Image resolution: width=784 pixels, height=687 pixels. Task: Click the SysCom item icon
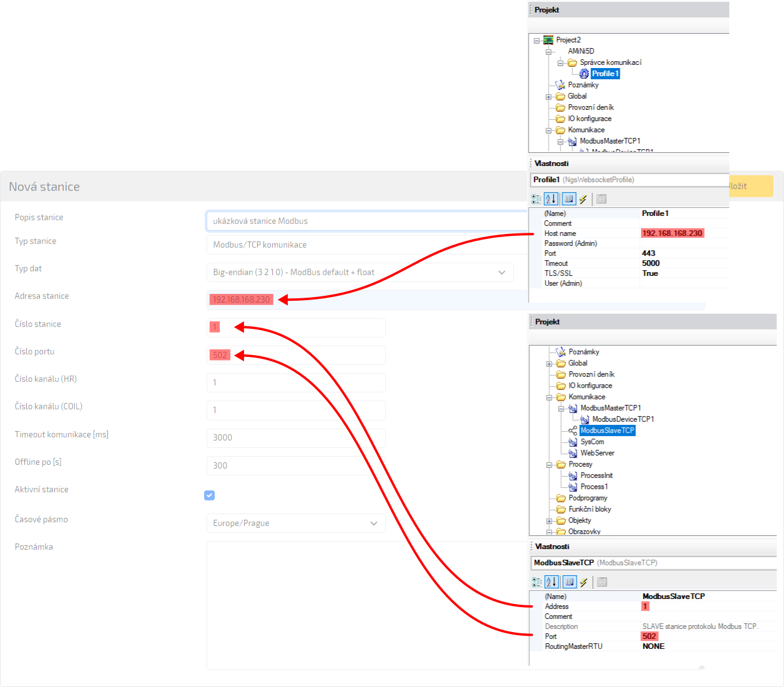coord(572,442)
